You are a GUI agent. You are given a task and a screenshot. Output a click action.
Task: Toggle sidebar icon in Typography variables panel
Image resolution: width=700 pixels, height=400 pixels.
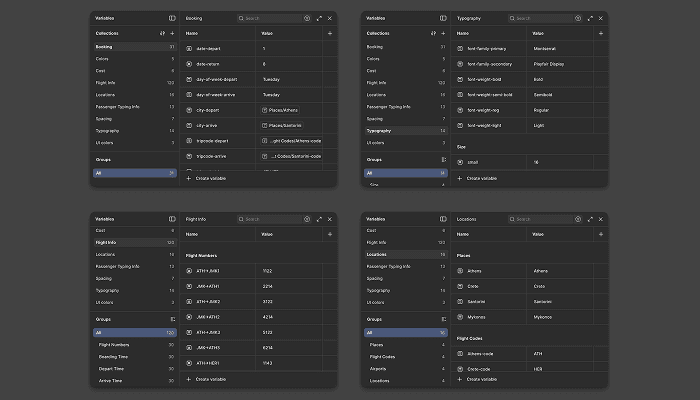(443, 18)
